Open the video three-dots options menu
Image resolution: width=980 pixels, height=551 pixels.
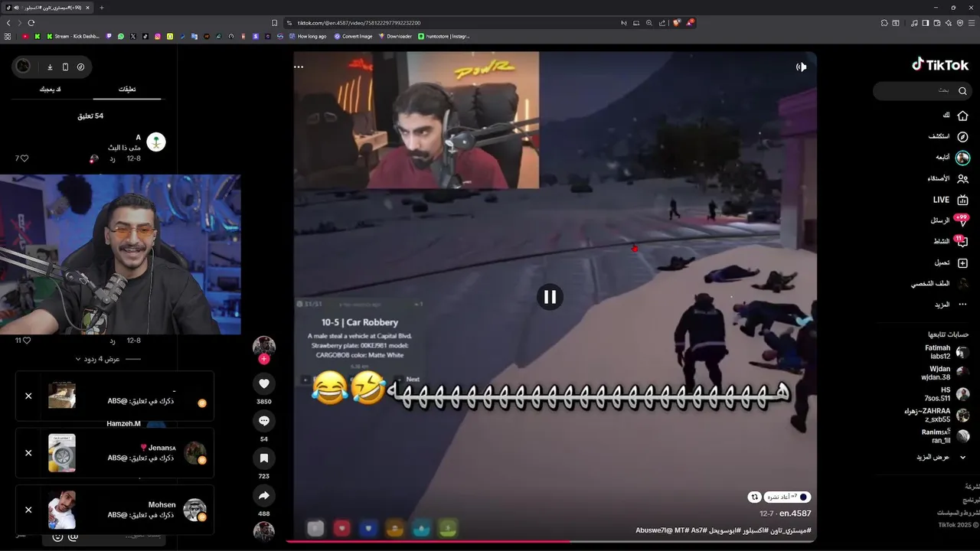(299, 67)
